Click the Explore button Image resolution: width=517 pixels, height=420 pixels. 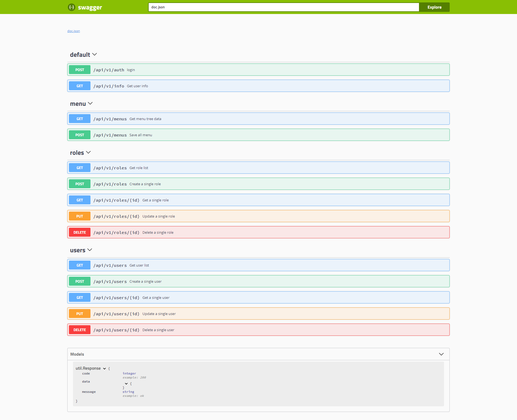434,7
